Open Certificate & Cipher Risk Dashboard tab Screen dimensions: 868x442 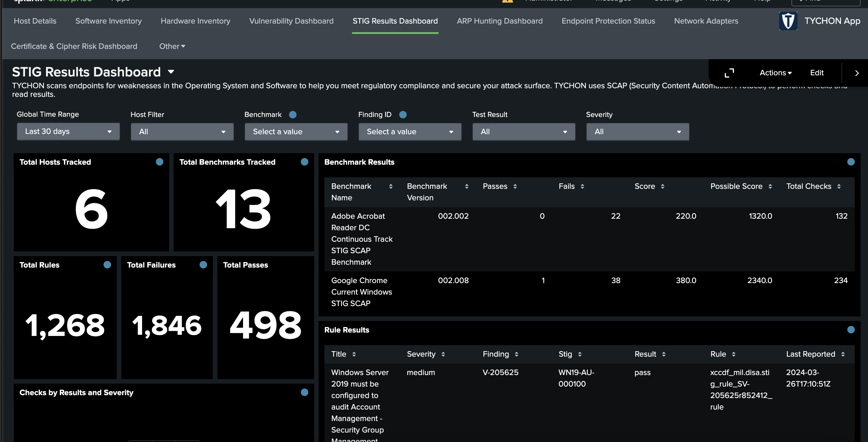pyautogui.click(x=74, y=46)
